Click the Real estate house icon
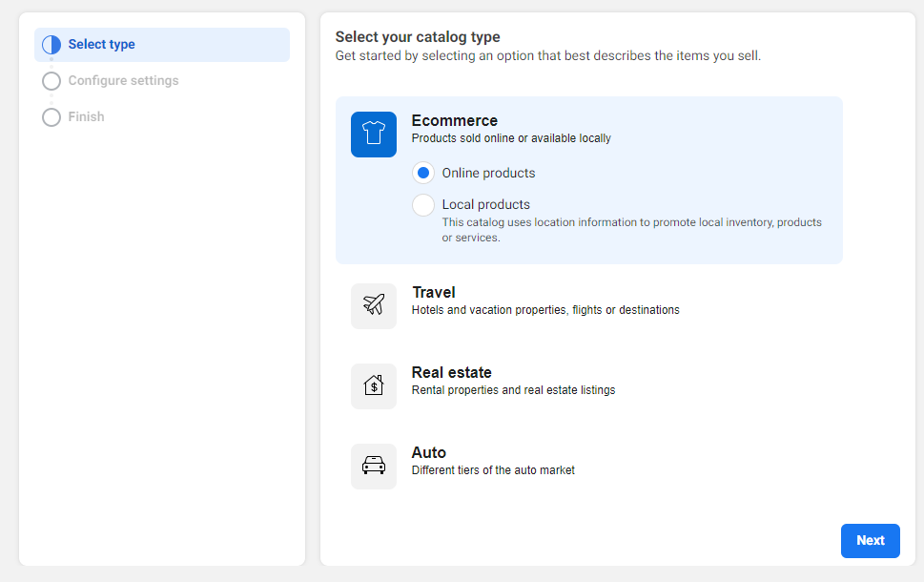Viewport: 924px width, 582px height. click(373, 386)
